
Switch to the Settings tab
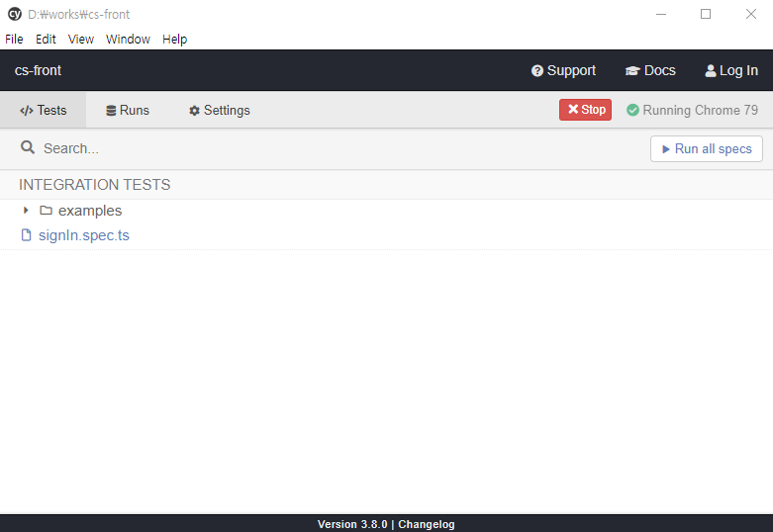click(219, 110)
